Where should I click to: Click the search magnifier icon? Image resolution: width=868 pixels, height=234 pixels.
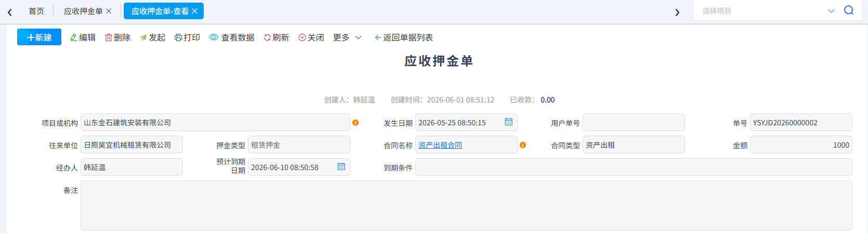849,10
